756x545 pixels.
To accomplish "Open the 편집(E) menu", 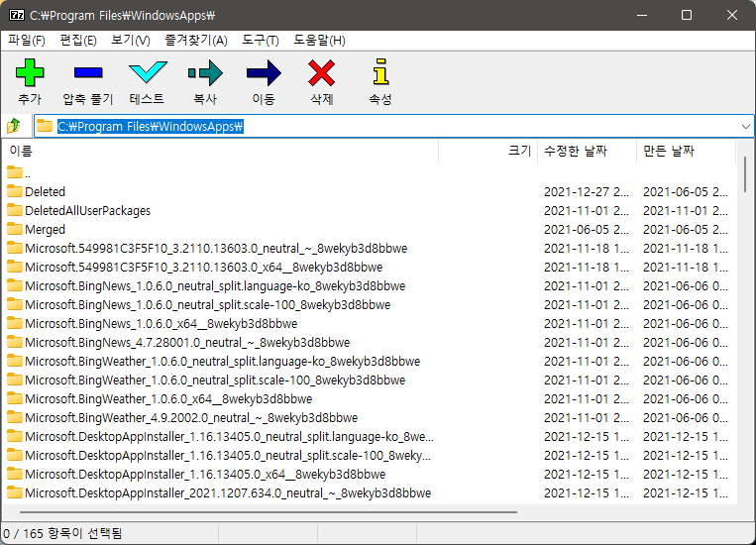I will click(x=78, y=40).
